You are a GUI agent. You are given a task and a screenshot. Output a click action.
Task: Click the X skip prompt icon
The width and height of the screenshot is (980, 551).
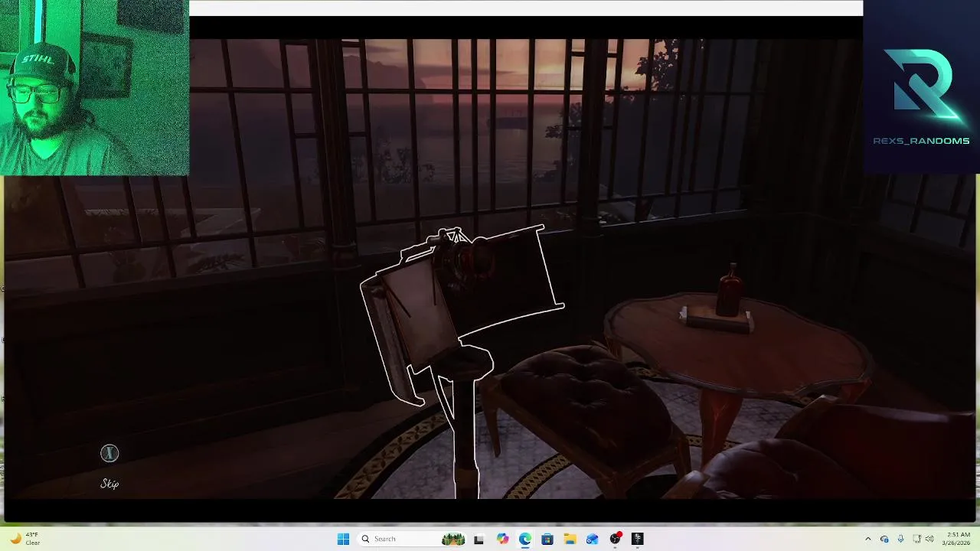pos(109,454)
